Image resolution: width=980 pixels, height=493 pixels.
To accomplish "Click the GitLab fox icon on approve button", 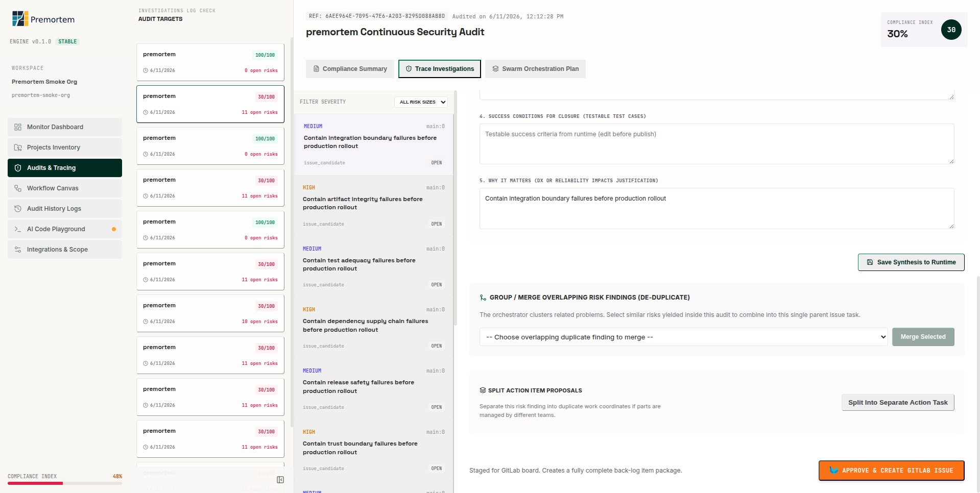I will [834, 471].
